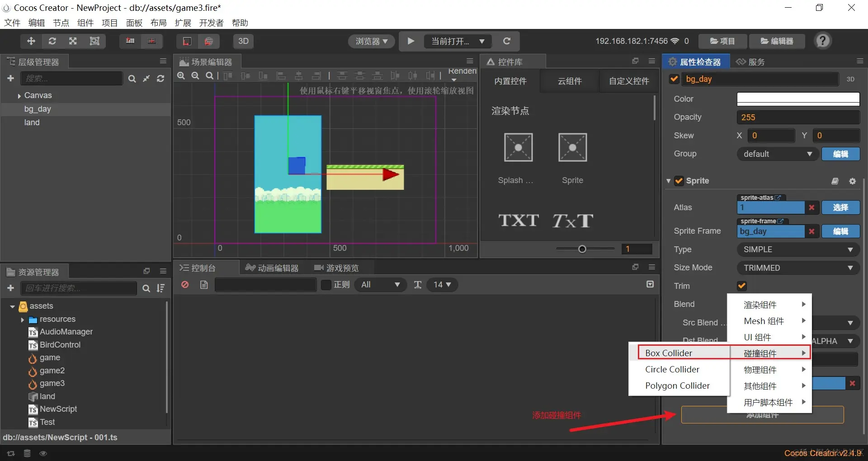Click the 项目 folder button

722,41
